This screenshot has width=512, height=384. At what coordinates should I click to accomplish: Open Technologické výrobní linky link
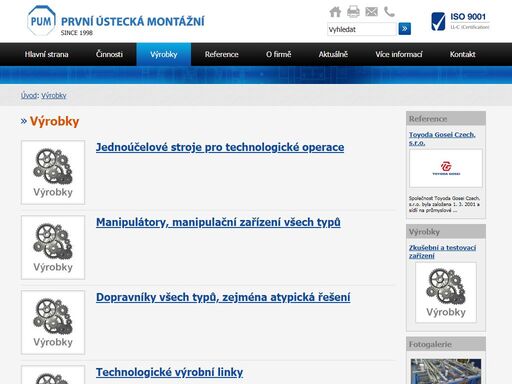click(169, 372)
